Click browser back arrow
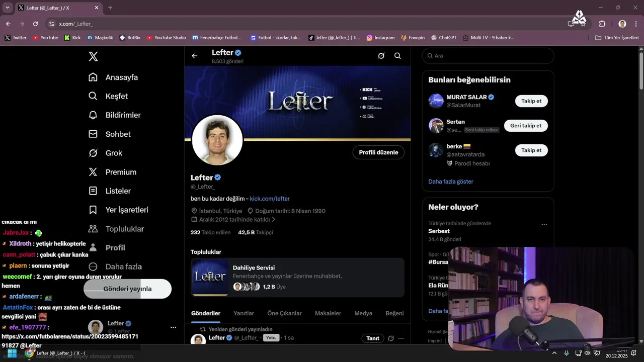The width and height of the screenshot is (644, 362). [8, 24]
